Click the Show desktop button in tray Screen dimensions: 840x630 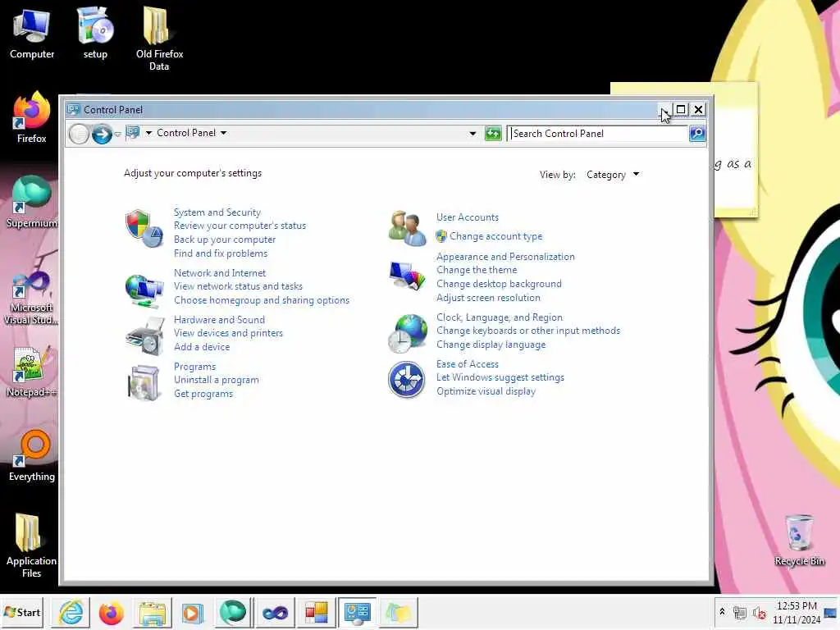pos(831,612)
